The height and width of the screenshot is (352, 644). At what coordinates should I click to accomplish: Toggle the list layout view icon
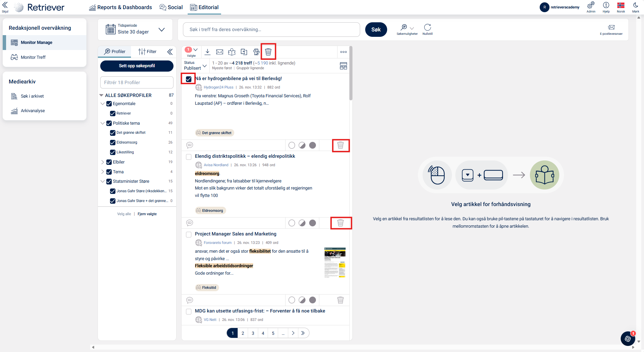(x=343, y=66)
